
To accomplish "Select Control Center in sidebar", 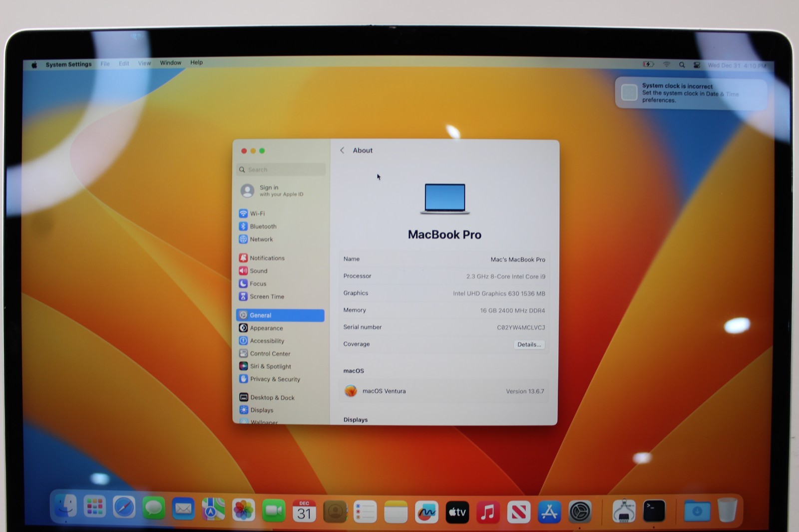I will 280,353.
